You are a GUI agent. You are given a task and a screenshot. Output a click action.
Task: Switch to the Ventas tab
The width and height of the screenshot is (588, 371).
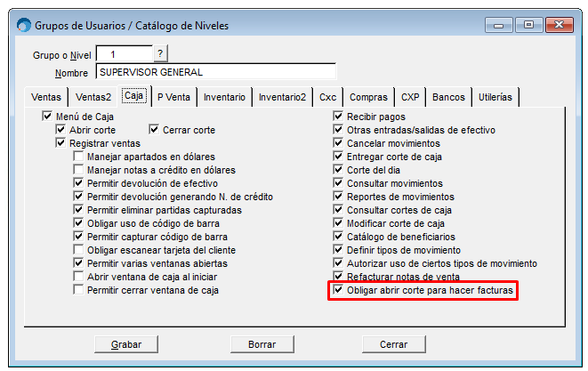coord(46,97)
